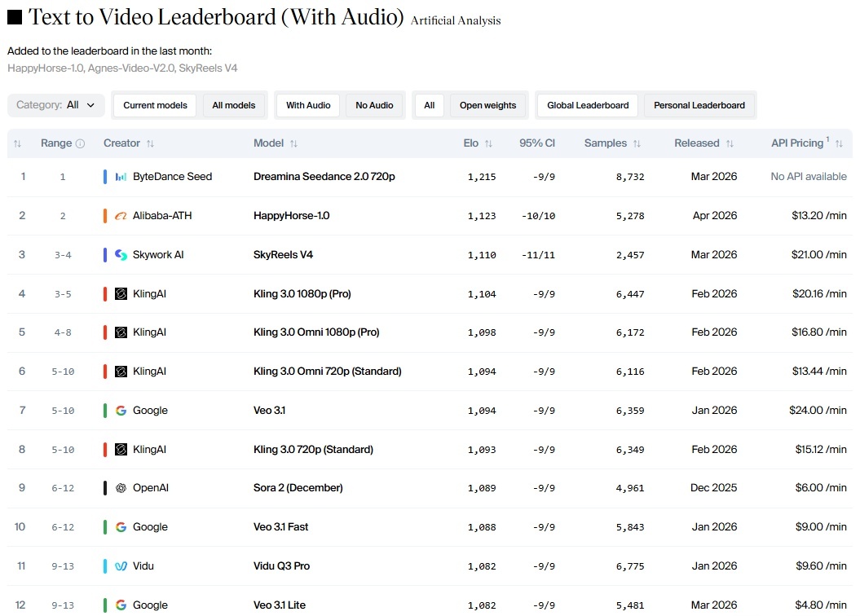Open Agnes-Video-V2.0 in recently added list

click(x=131, y=68)
